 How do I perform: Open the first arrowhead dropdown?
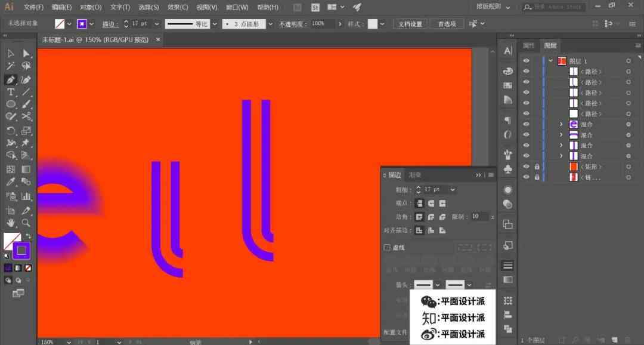pos(438,285)
